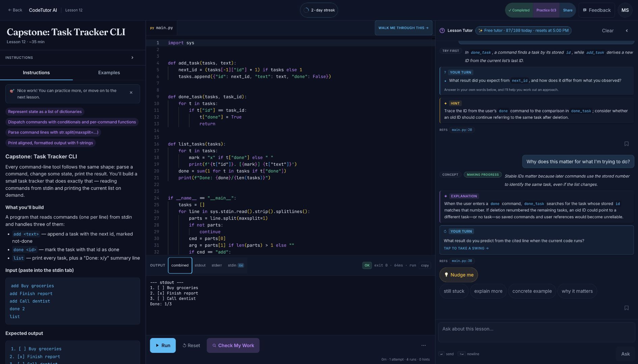The image size is (638, 364).
Task: Bookmark the second tutor response
Action: coord(627,308)
